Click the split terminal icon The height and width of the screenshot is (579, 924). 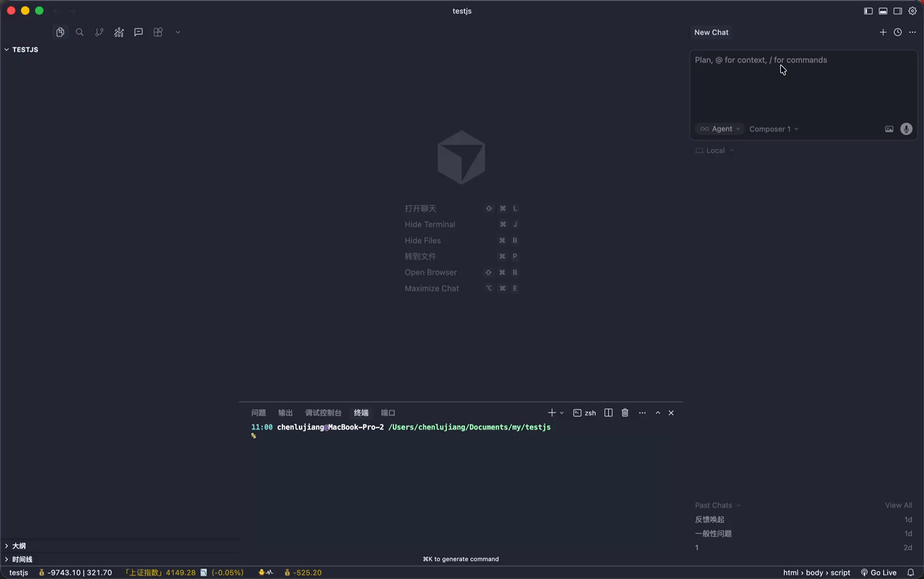coord(608,413)
